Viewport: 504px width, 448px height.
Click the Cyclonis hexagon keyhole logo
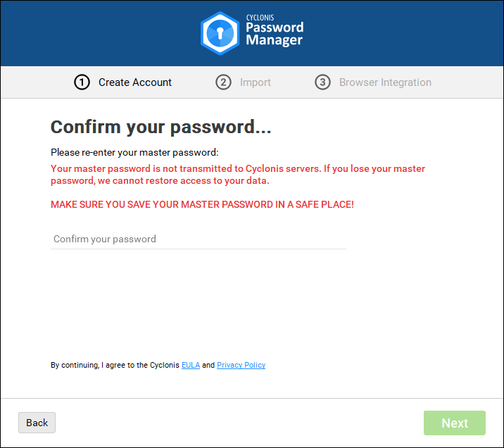(x=220, y=32)
